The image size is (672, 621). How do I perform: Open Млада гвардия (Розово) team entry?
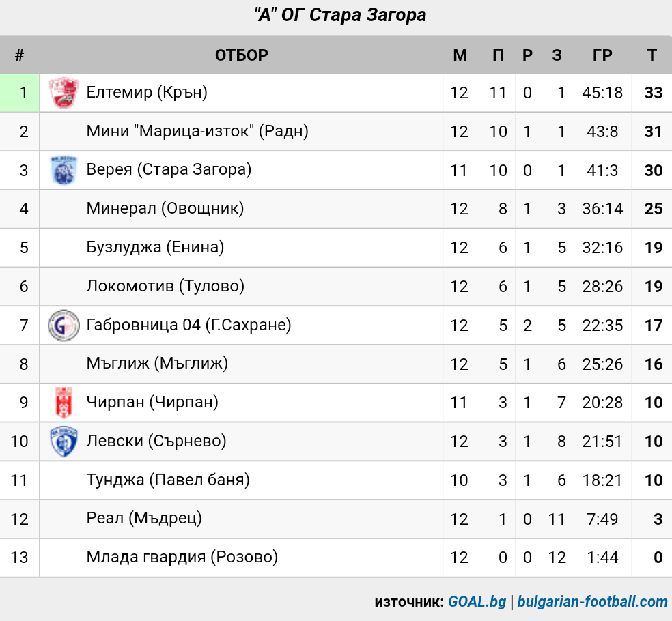pos(182,557)
